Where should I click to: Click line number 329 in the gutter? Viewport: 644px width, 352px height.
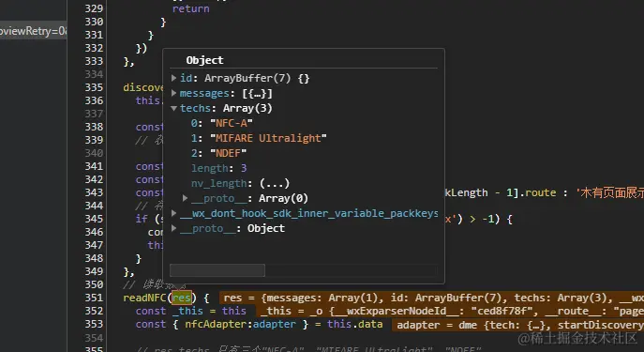tap(94, 8)
